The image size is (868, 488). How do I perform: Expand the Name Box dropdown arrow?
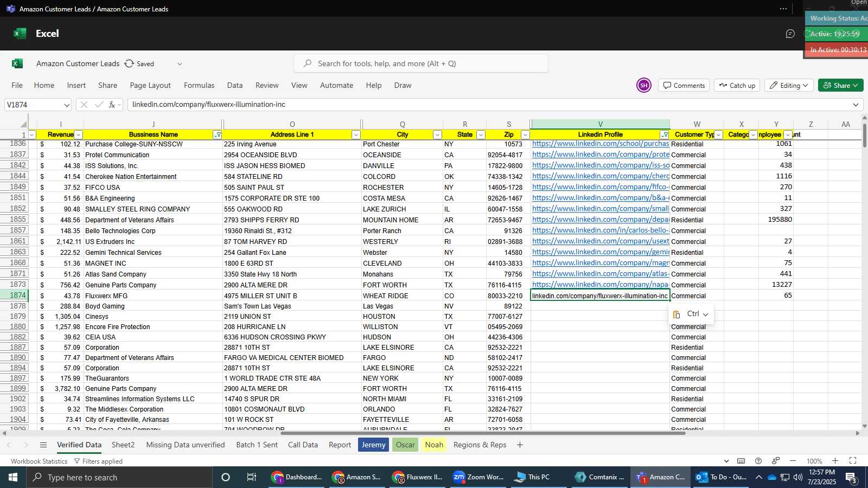pos(67,105)
